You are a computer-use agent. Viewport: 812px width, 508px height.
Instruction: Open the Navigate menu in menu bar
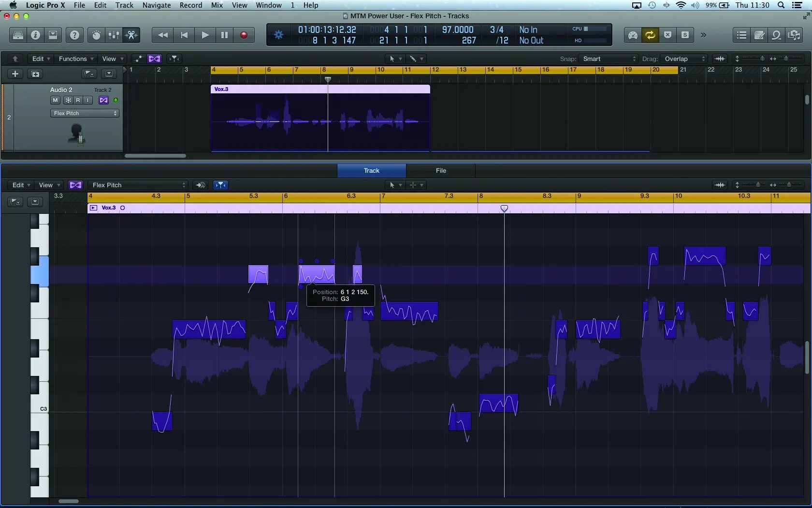pos(157,5)
